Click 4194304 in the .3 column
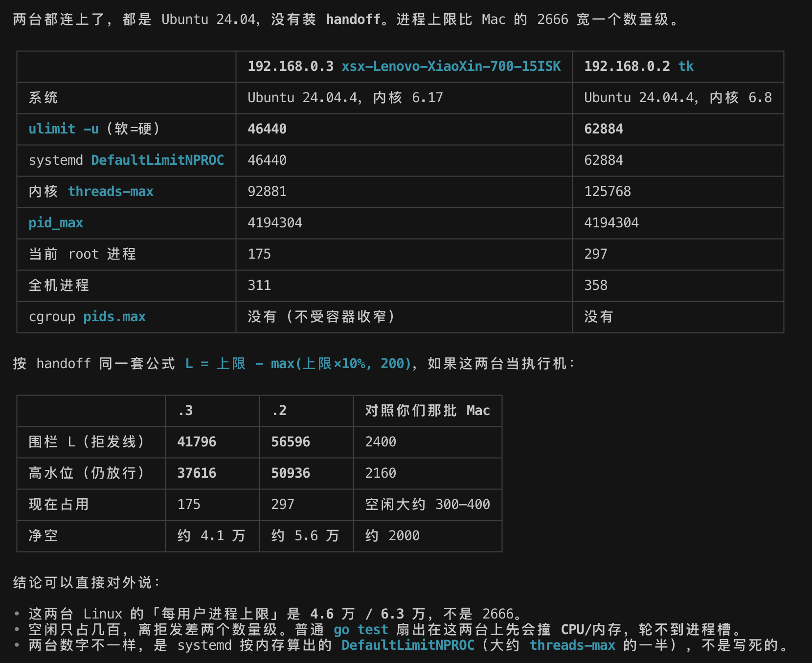Screen dimensions: 812x663 pyautogui.click(x=275, y=223)
